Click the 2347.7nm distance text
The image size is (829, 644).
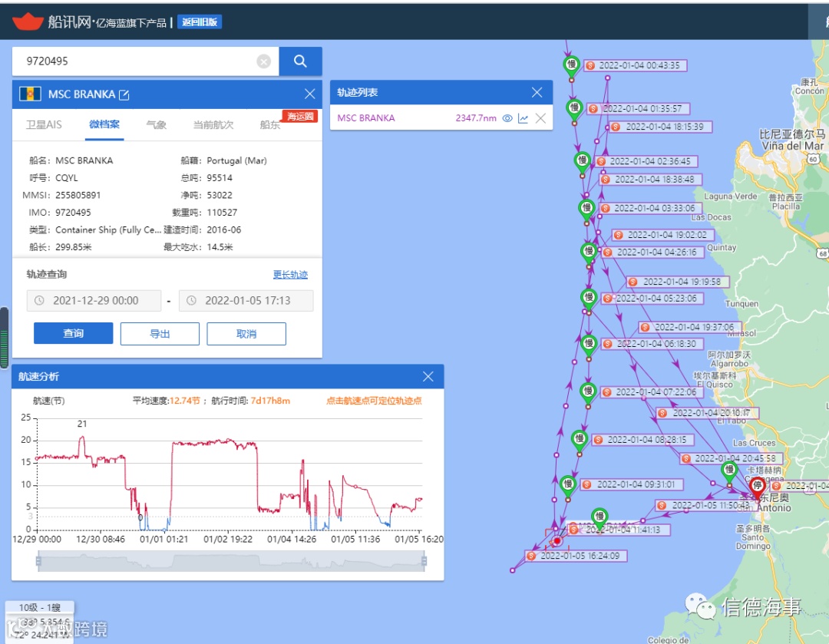[476, 118]
